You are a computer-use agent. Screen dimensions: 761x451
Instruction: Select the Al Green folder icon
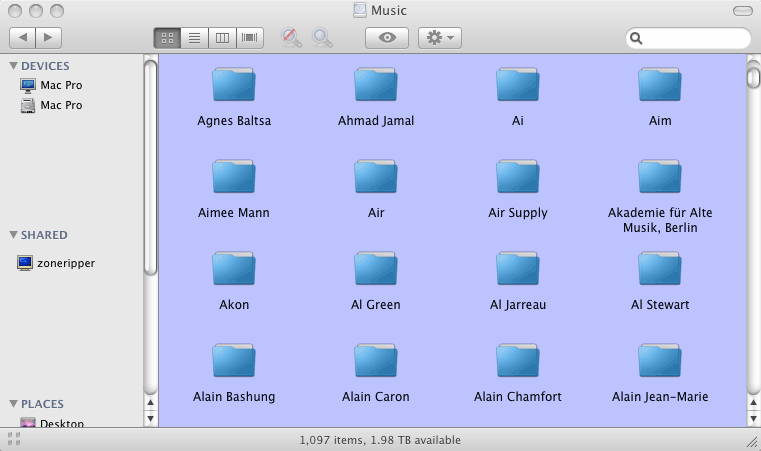click(376, 268)
